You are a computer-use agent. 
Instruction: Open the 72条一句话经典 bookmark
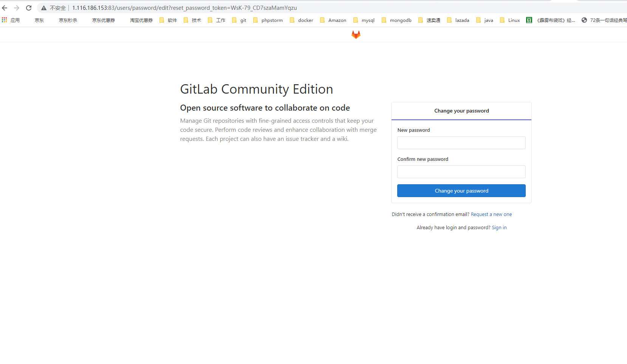point(604,20)
